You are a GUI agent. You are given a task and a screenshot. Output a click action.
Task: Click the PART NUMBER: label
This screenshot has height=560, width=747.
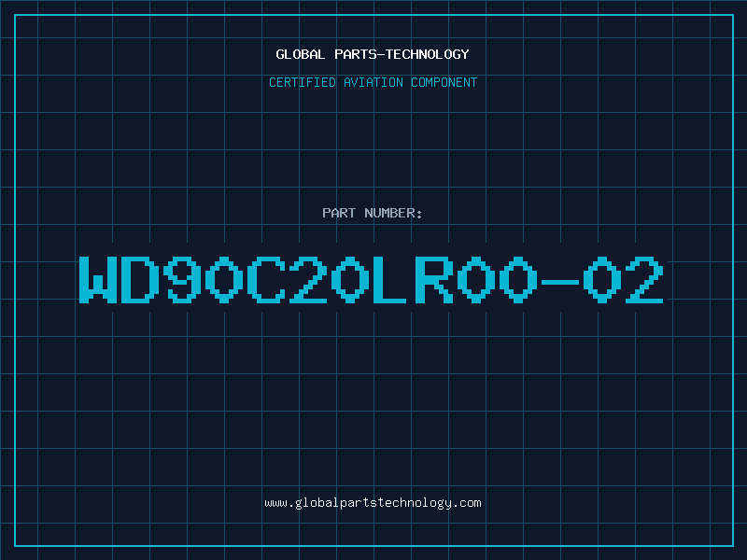pyautogui.click(x=372, y=213)
